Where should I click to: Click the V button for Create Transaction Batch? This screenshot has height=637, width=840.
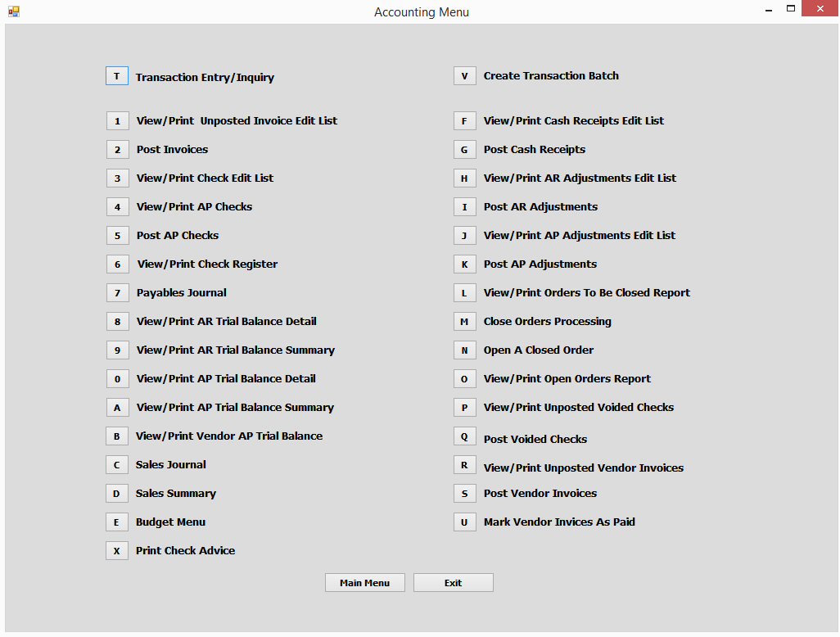(x=464, y=76)
